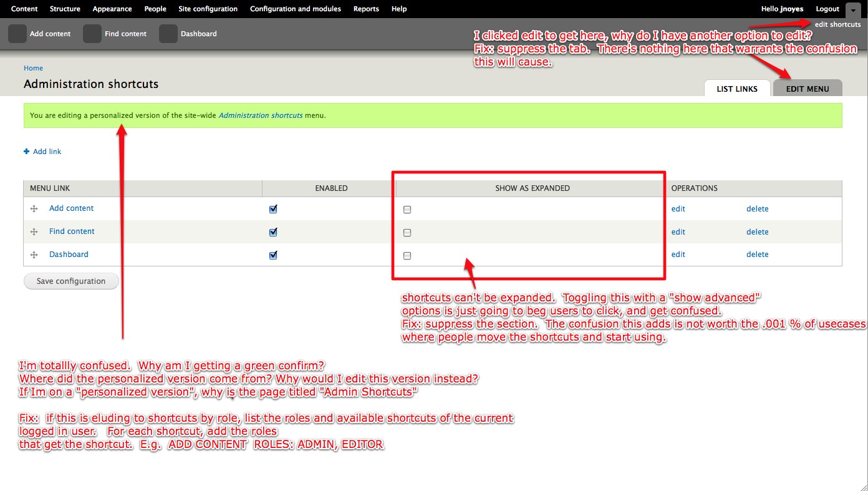The image size is (868, 491).
Task: Select the Add content shortcut icon
Action: [x=17, y=34]
